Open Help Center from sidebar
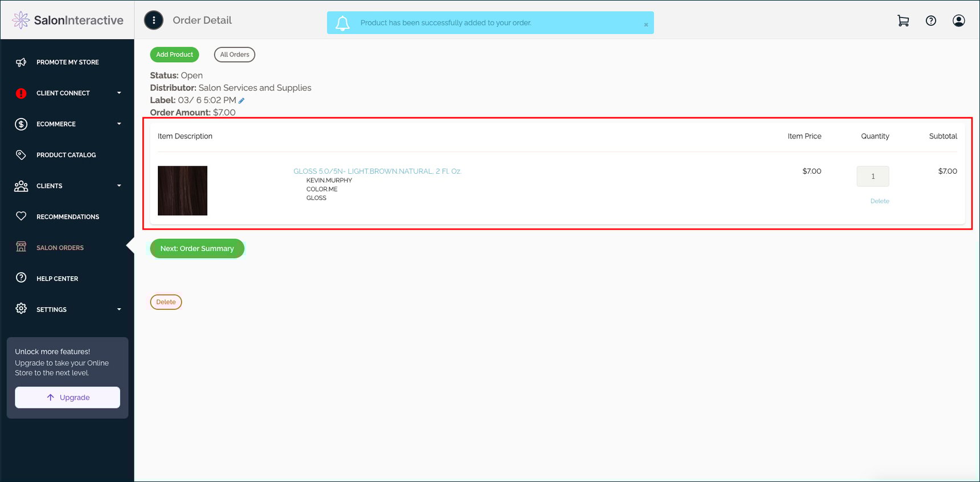 pos(57,279)
